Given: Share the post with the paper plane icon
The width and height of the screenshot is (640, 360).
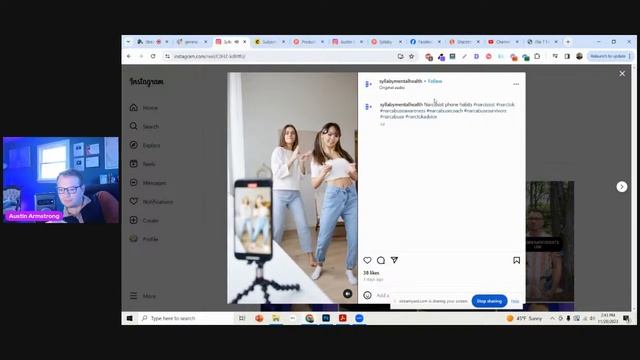Looking at the screenshot, I should [x=394, y=260].
